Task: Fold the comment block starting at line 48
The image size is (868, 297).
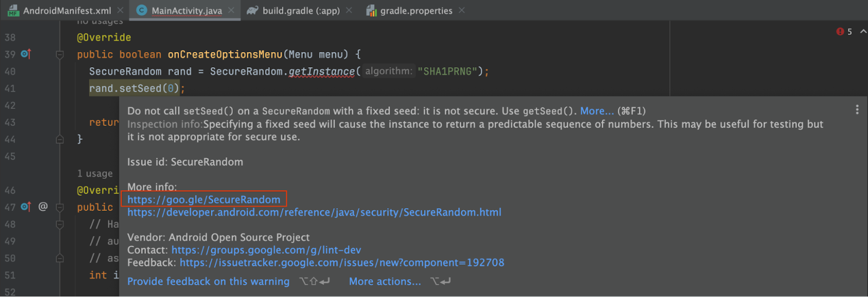Action: [60, 224]
